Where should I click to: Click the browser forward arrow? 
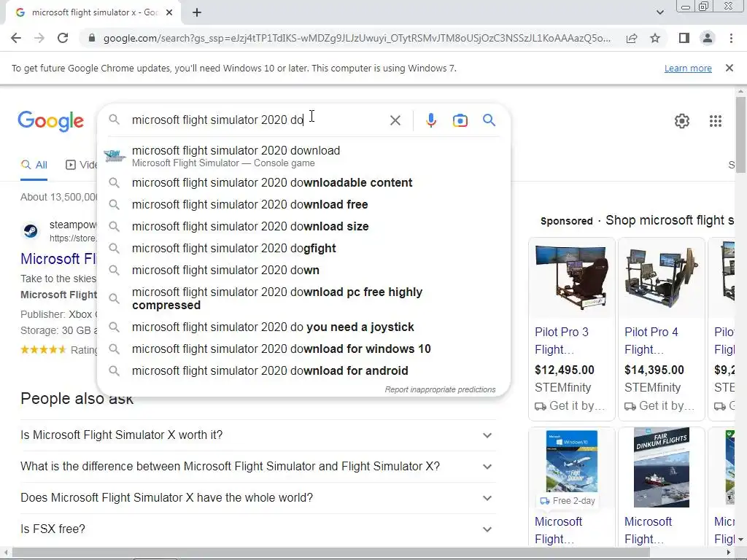(39, 38)
